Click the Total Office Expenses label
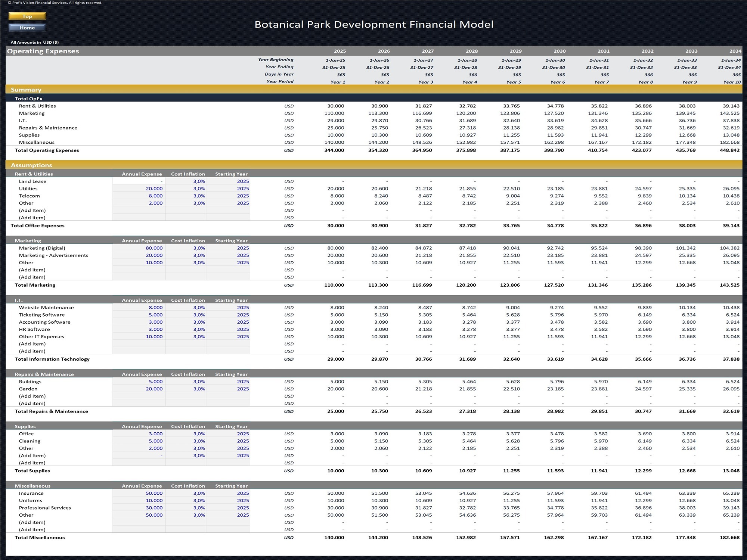Viewport: 747px width, 560px height. click(x=37, y=225)
